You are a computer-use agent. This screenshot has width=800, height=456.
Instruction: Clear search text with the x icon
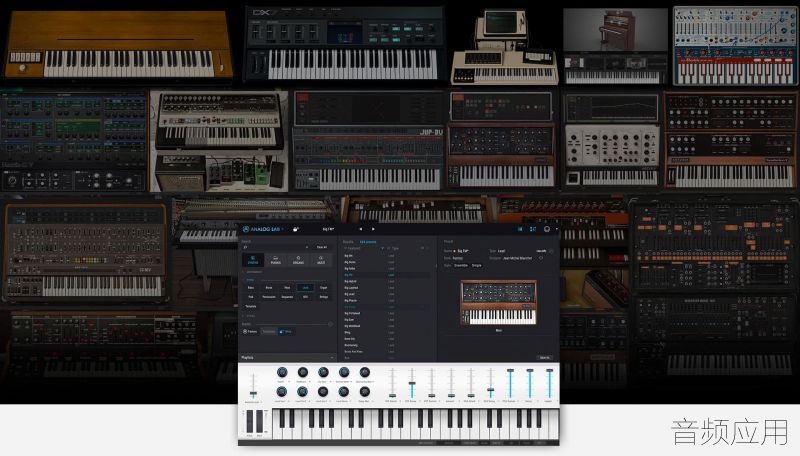tap(307, 247)
